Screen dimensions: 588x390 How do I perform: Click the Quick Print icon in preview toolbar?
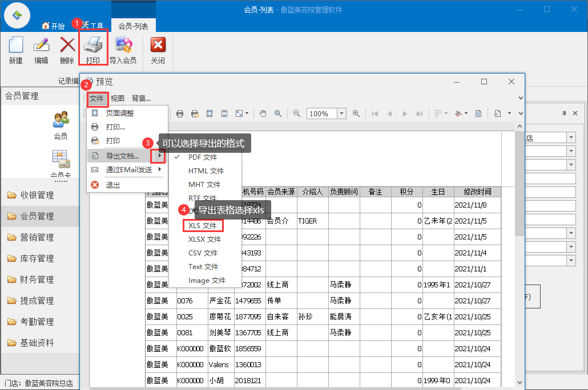tap(195, 113)
